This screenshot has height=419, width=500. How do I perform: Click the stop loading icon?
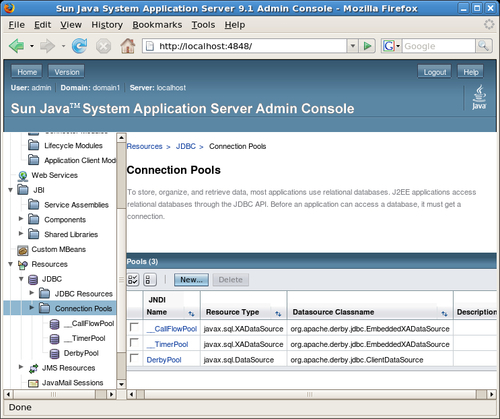[x=103, y=46]
